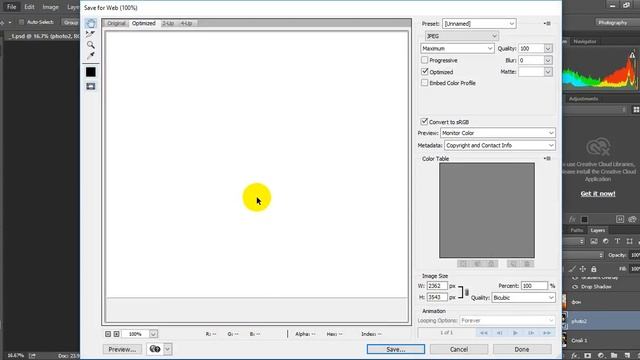Toggle slices visibility icon
640x360 pixels.
tap(91, 86)
